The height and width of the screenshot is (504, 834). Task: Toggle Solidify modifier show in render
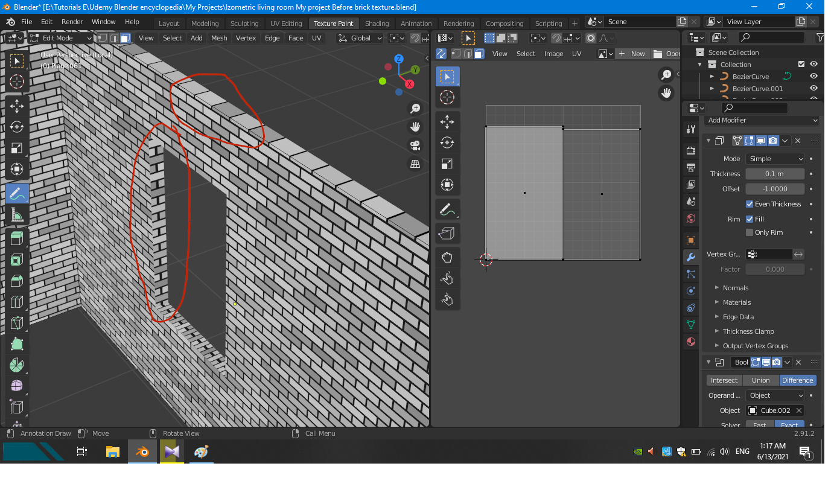[773, 141]
